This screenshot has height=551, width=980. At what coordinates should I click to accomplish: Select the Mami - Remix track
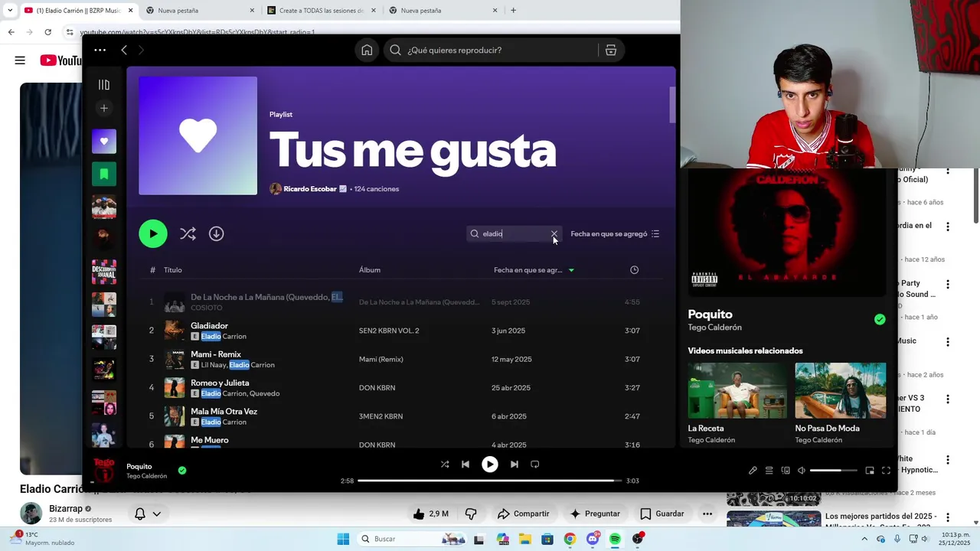(x=402, y=359)
